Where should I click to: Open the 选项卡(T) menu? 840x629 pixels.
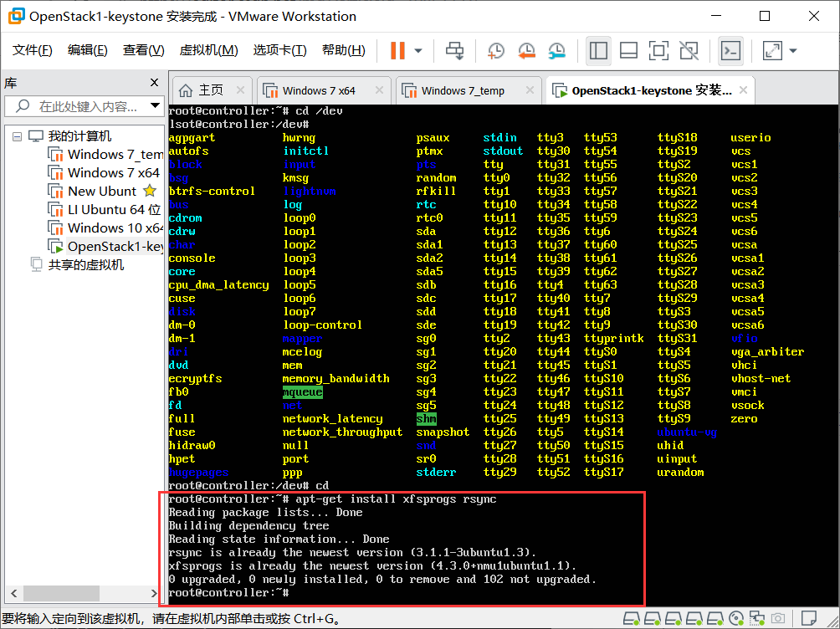(x=279, y=50)
